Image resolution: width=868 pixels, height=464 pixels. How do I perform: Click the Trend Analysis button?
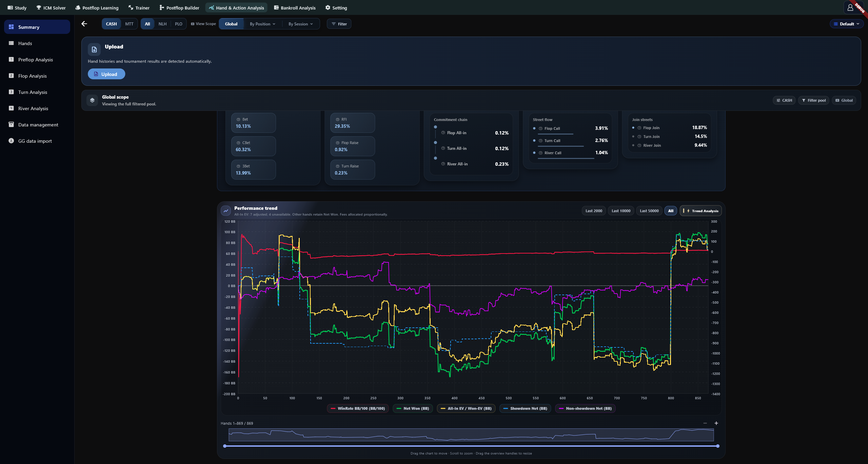[x=701, y=211]
